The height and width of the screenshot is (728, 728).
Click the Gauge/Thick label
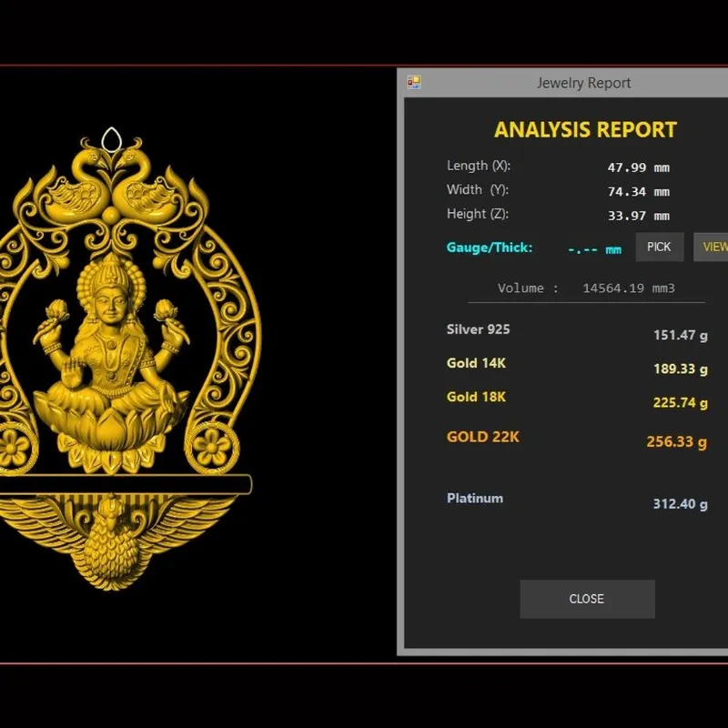coord(490,248)
